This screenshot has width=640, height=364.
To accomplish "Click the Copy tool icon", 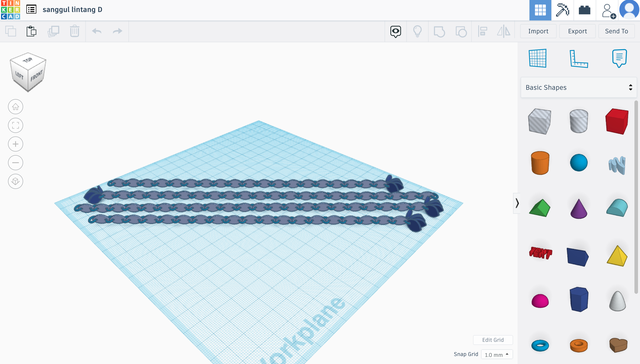I will 10,31.
